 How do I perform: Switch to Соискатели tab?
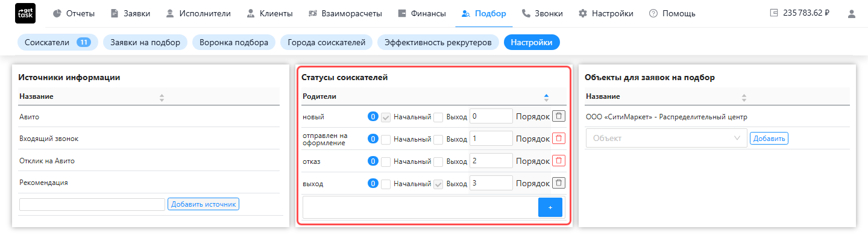click(x=58, y=42)
